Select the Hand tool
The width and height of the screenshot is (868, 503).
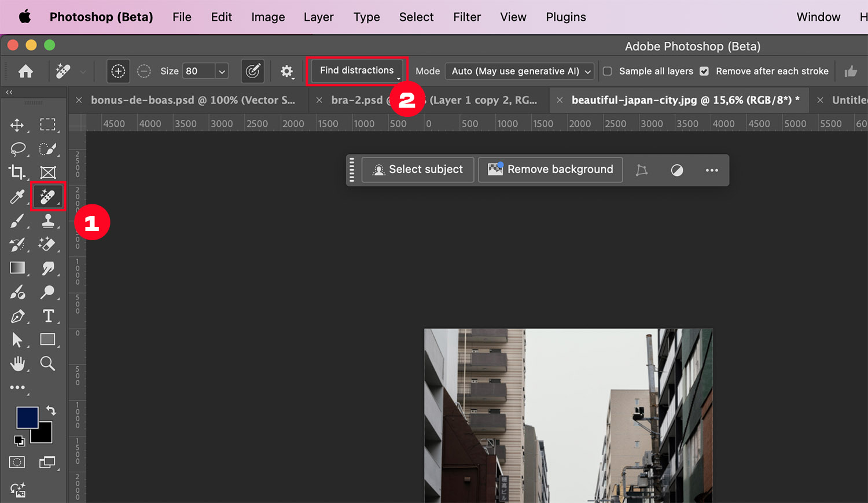pyautogui.click(x=17, y=364)
